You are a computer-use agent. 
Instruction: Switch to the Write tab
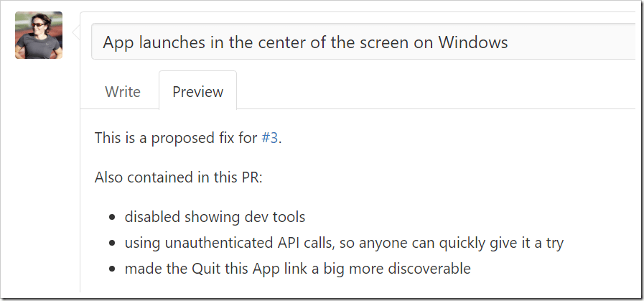pos(123,92)
